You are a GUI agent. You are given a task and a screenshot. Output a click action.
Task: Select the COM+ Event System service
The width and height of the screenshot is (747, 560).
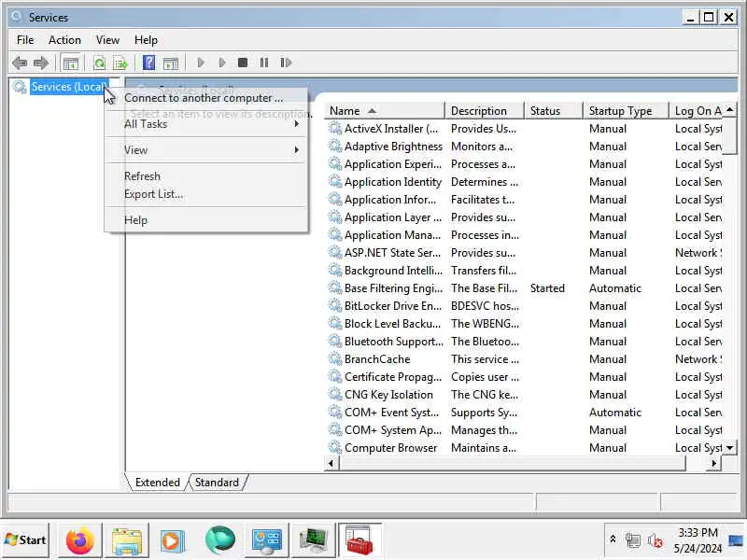click(x=524, y=413)
